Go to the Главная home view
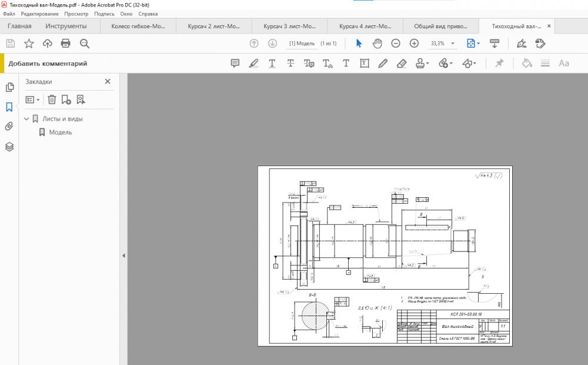Image resolution: width=588 pixels, height=365 pixels. click(x=19, y=26)
